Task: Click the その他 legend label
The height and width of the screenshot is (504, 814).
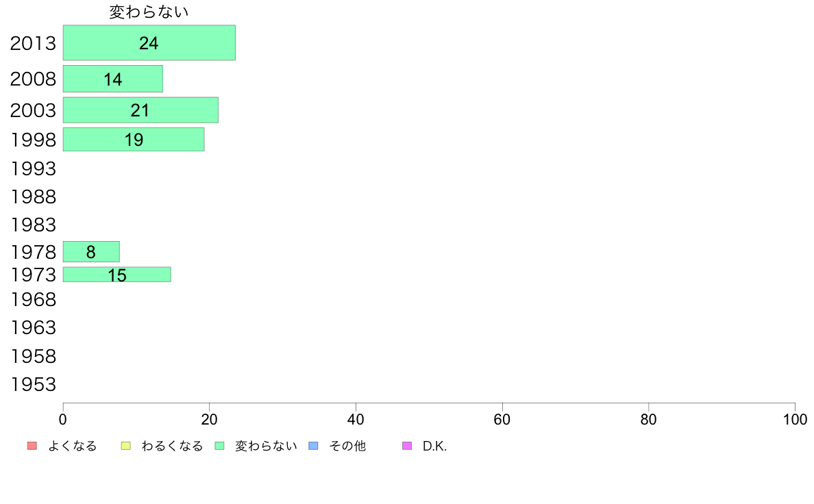Action: coord(347,446)
